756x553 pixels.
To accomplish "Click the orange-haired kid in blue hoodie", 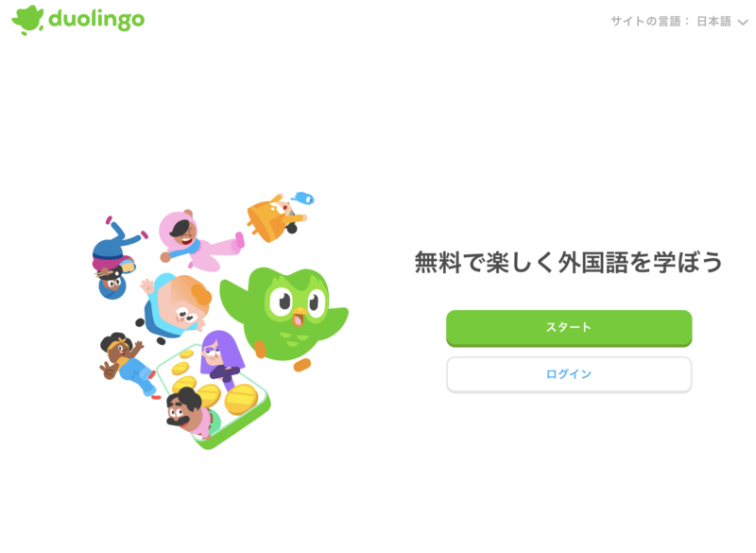I will click(176, 306).
